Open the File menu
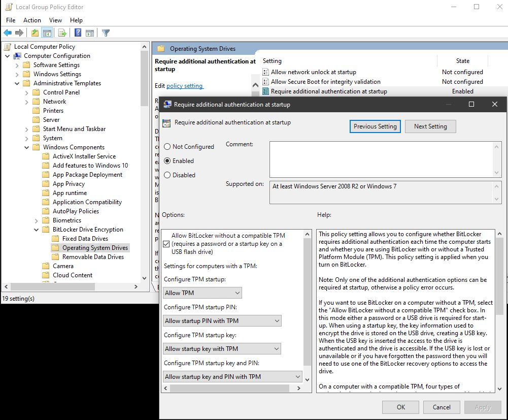 click(x=11, y=20)
